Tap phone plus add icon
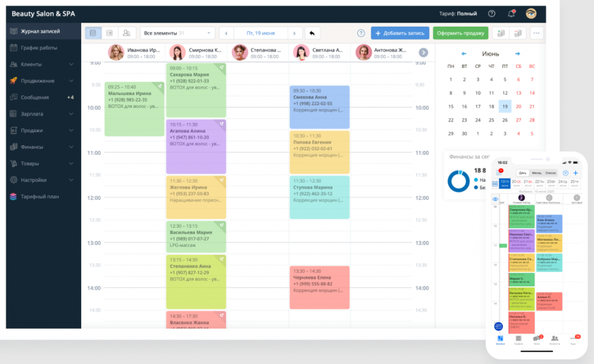 [x=576, y=173]
